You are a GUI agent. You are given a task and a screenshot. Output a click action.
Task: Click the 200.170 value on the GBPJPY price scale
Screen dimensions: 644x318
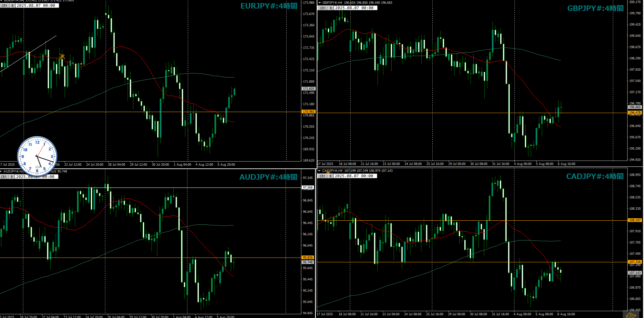635,2
